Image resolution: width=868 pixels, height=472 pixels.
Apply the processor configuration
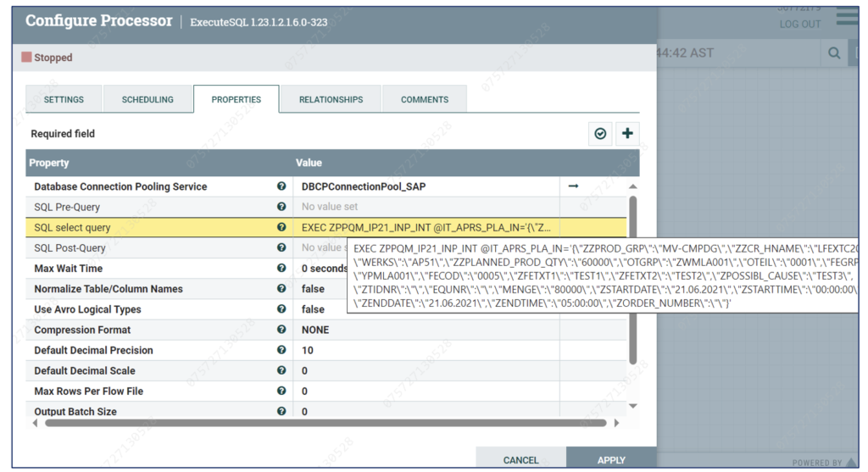[611, 459]
